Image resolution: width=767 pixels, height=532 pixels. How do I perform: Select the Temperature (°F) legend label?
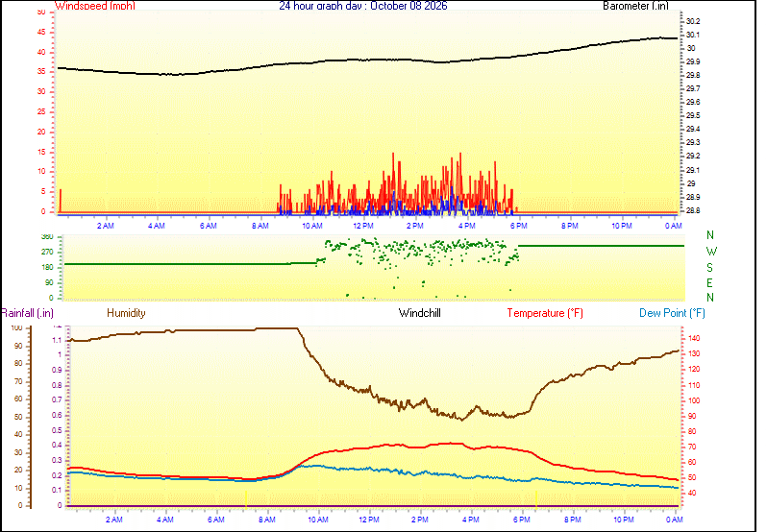coord(545,313)
